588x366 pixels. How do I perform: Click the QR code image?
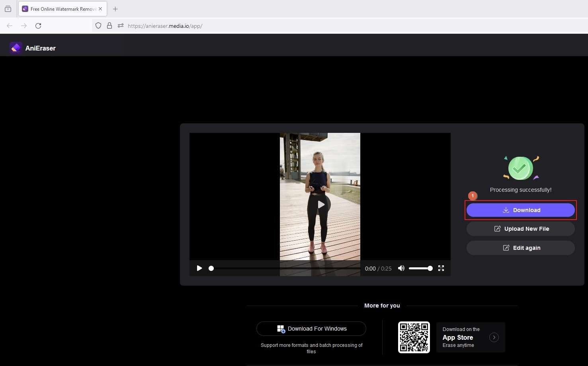(414, 337)
